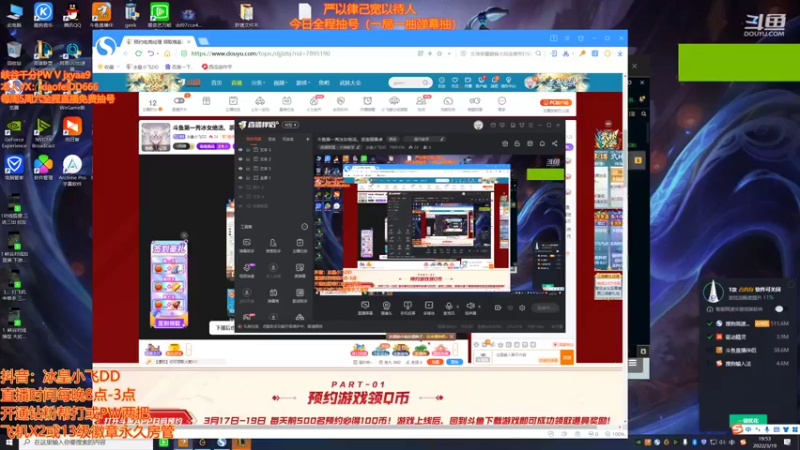
Task: Open the 腾讯QQ desktop shortcut
Action: (72, 14)
